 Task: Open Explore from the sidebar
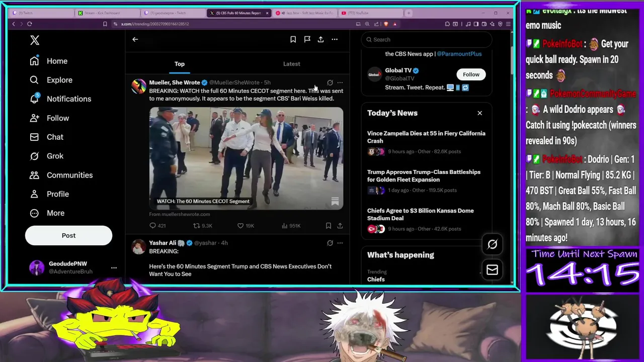click(x=59, y=80)
